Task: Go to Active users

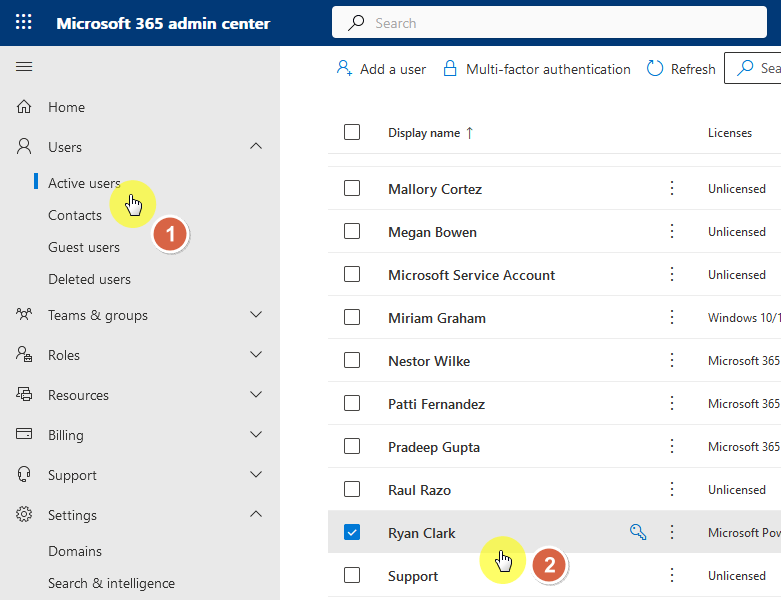Action: click(x=84, y=183)
